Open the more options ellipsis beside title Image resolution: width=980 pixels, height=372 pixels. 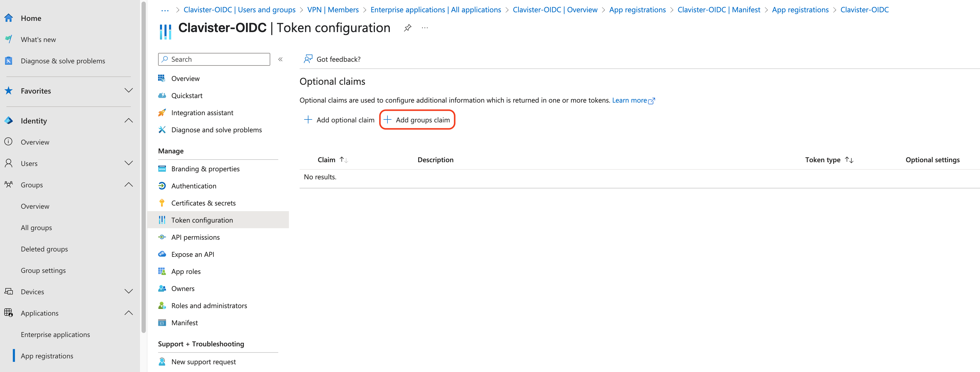(425, 28)
